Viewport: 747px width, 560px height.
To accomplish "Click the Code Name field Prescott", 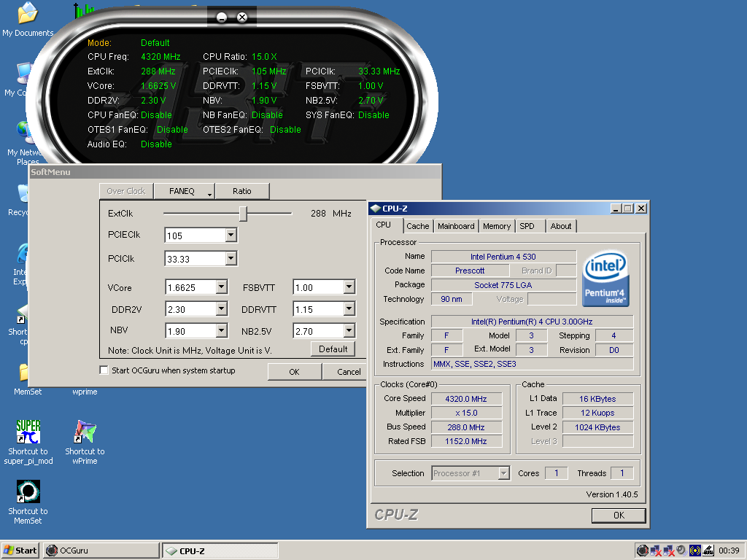I will click(x=471, y=271).
